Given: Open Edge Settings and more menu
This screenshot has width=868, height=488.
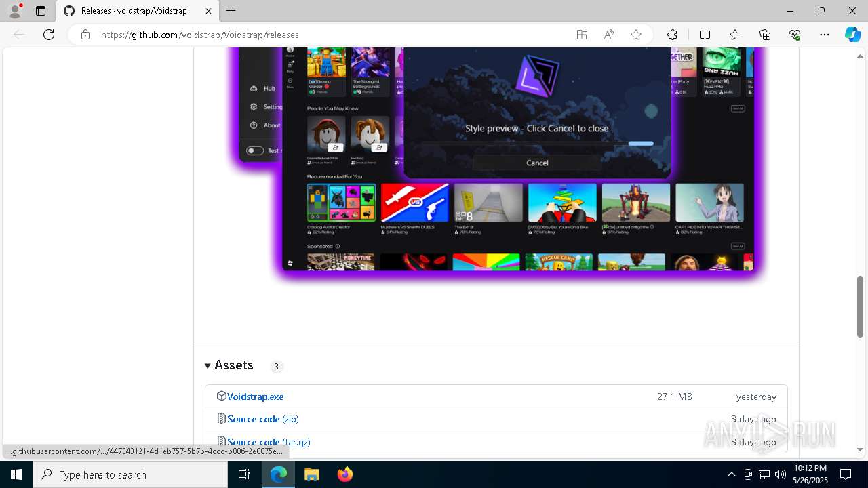Looking at the screenshot, I should point(825,35).
